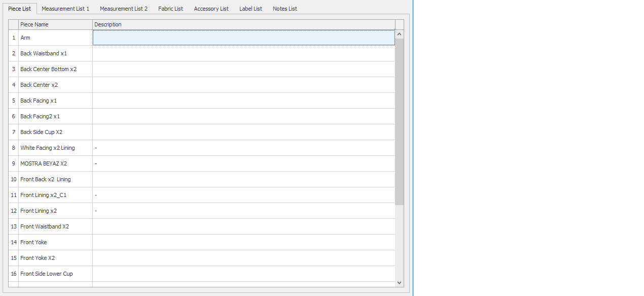
Task: Click the vertical scrollbar thumb
Action: (x=400, y=122)
